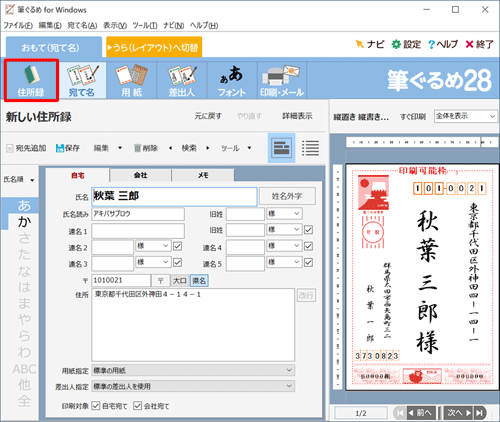Screen dimensions: 500x422
Task: Toggle 自宅宛て print target checkbox
Action: [96, 406]
